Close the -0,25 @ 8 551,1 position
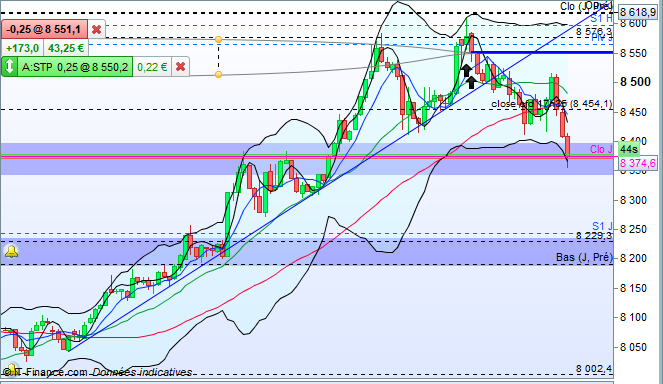Viewport: 663px width, 384px height. point(96,30)
